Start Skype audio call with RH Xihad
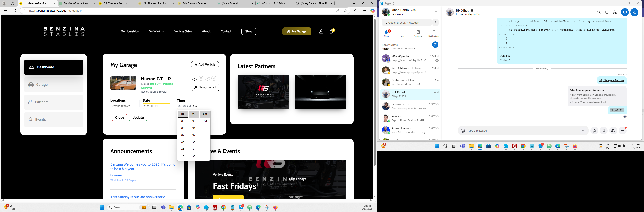Viewport: 644px width, 212px height. (x=634, y=12)
